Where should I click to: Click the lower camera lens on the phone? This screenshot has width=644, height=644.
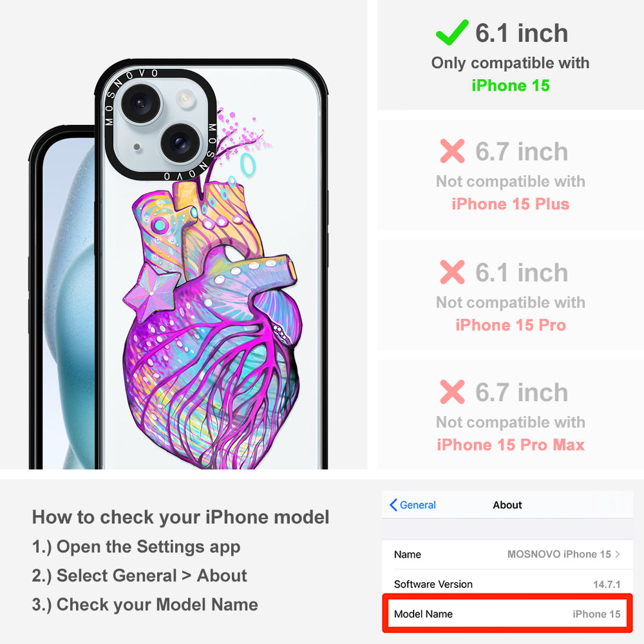(180, 142)
